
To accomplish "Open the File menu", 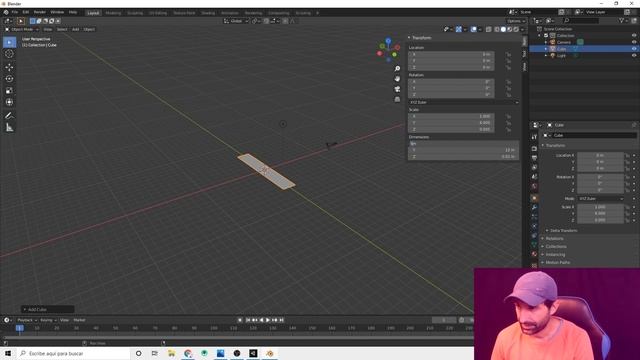I will point(15,12).
